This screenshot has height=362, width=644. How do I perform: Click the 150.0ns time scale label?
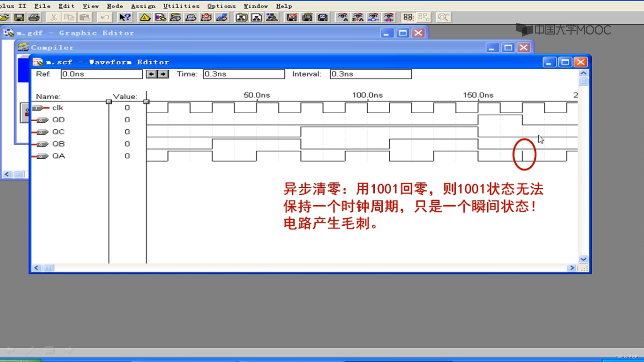point(478,95)
